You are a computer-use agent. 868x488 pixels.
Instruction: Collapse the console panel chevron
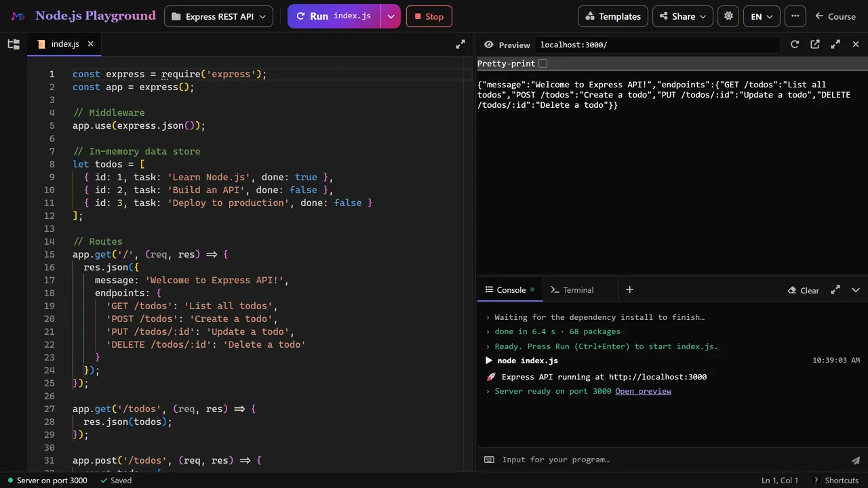pyautogui.click(x=856, y=290)
